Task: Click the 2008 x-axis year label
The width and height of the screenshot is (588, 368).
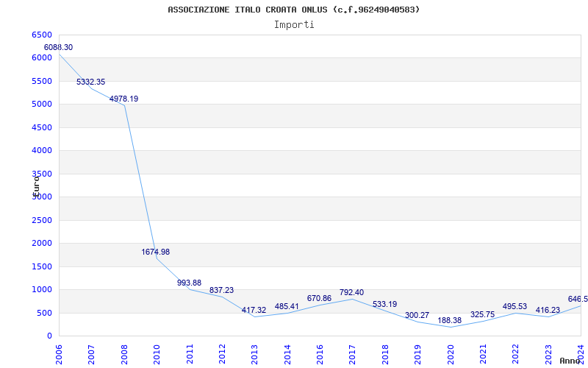Action: pyautogui.click(x=123, y=355)
